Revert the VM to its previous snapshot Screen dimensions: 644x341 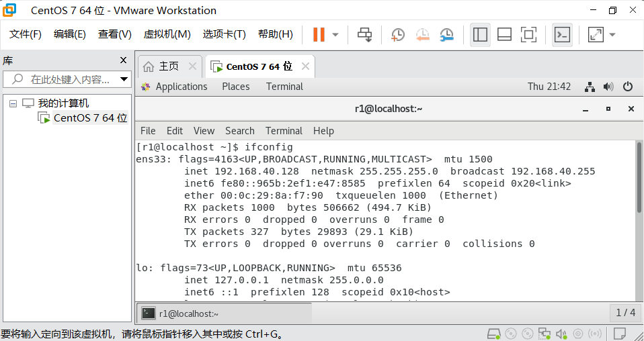point(422,35)
